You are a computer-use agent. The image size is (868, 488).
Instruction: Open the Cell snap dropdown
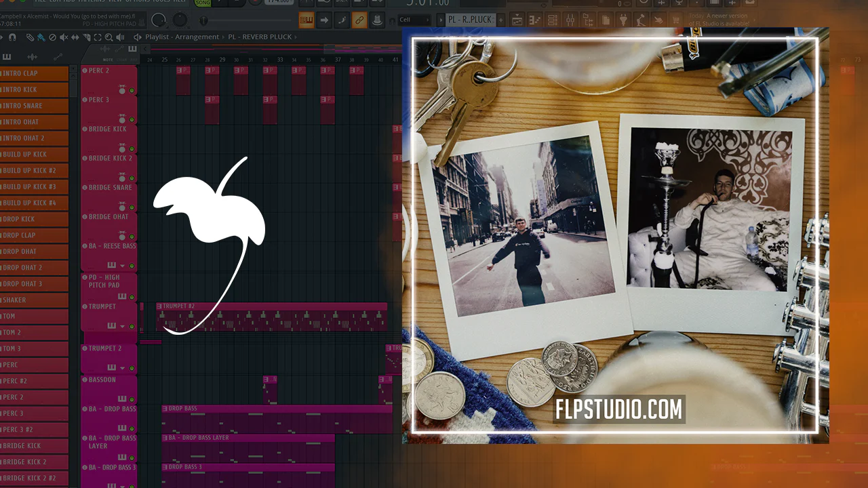414,20
